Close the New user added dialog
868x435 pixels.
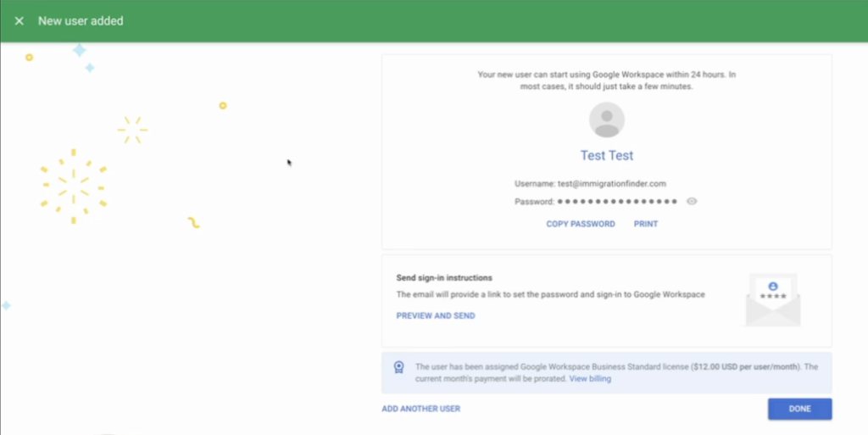(19, 20)
